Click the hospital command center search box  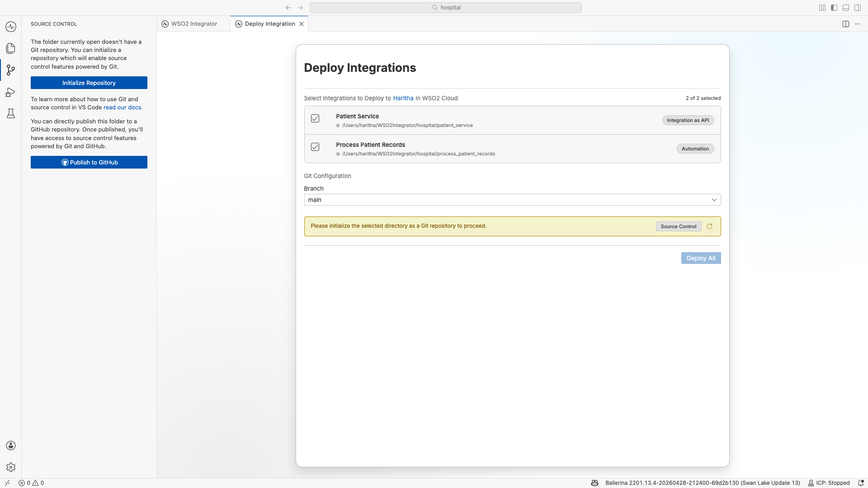coord(445,8)
